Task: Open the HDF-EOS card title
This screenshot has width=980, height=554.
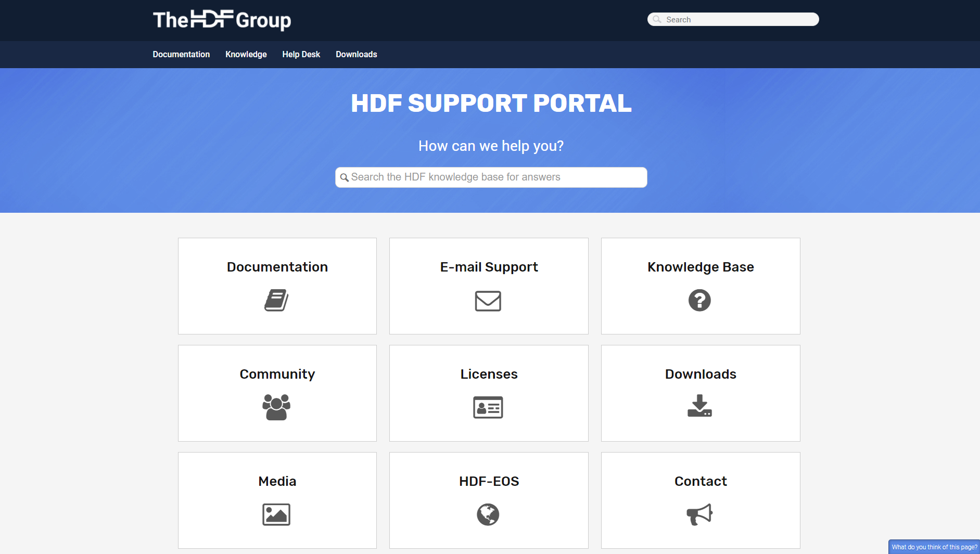Action: (x=489, y=481)
